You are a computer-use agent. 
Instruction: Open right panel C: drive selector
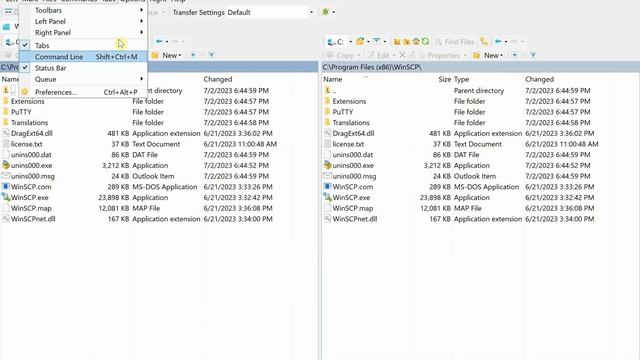340,42
